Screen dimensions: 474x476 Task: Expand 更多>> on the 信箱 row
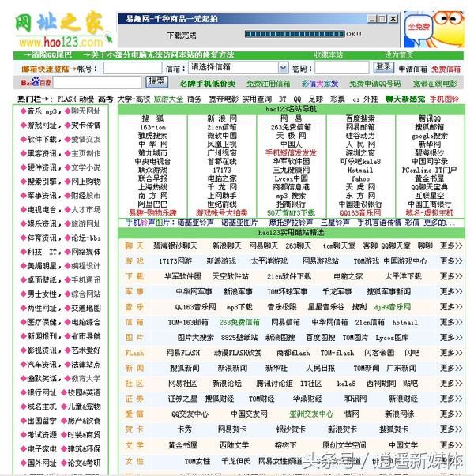(451, 322)
